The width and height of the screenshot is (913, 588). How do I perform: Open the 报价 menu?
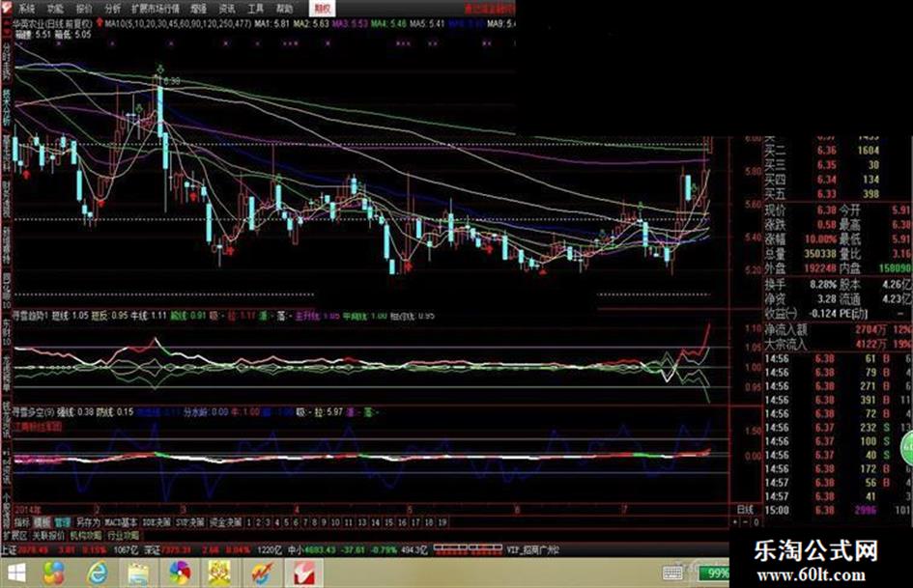[84, 8]
